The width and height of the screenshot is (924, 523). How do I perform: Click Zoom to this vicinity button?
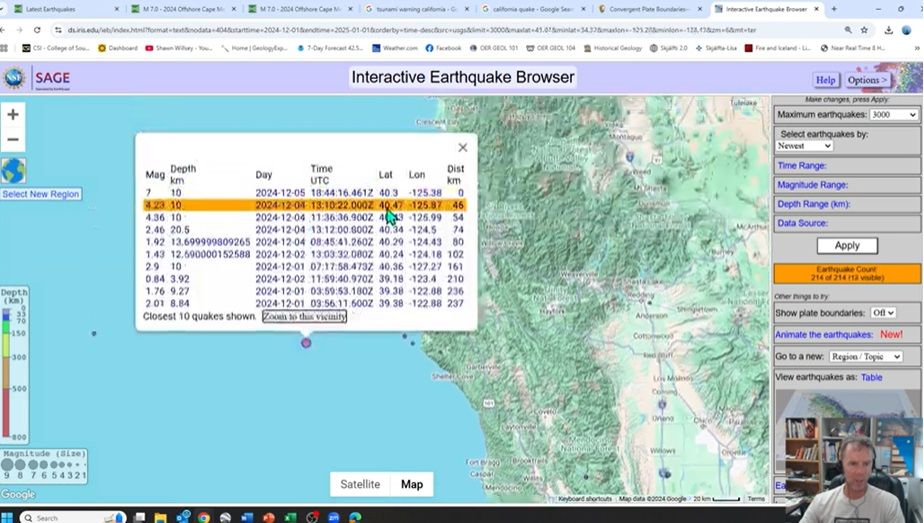pyautogui.click(x=304, y=316)
